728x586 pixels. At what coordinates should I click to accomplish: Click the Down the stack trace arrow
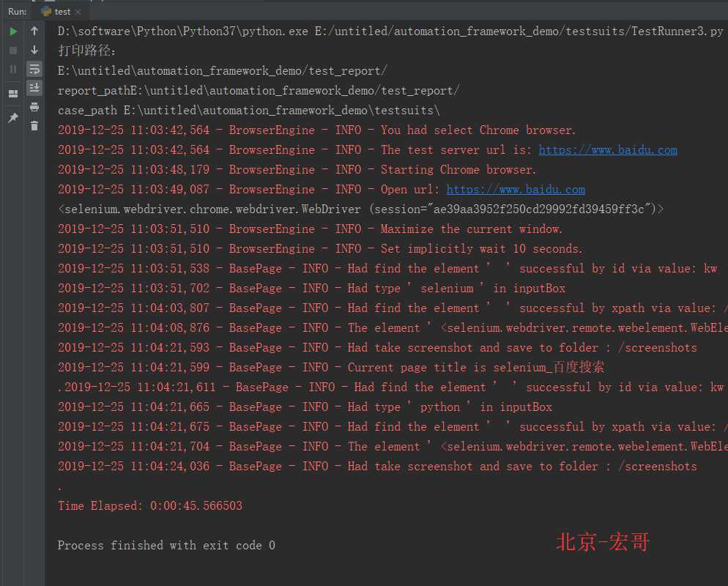(34, 50)
